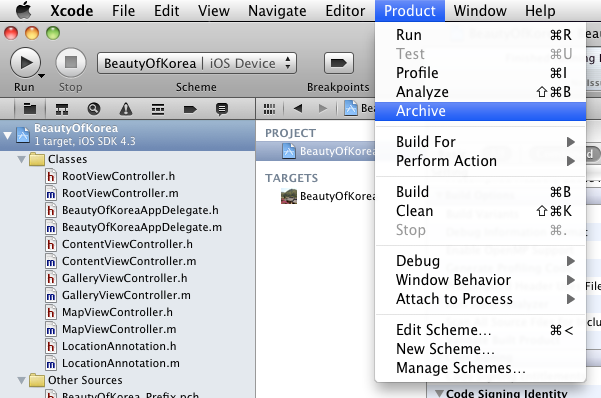Collapse the Other Sources folder triangle
This screenshot has height=398, width=601.
22,380
